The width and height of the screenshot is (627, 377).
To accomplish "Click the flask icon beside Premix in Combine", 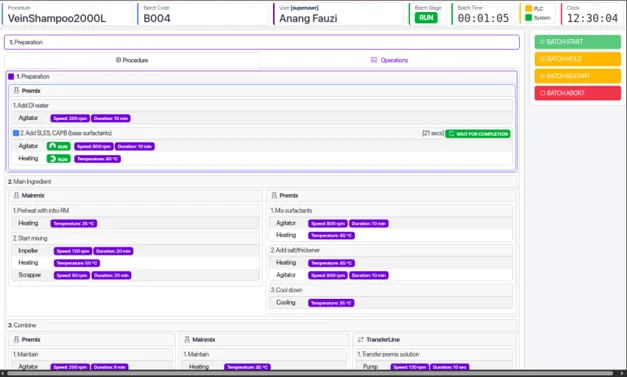I will coord(16,339).
